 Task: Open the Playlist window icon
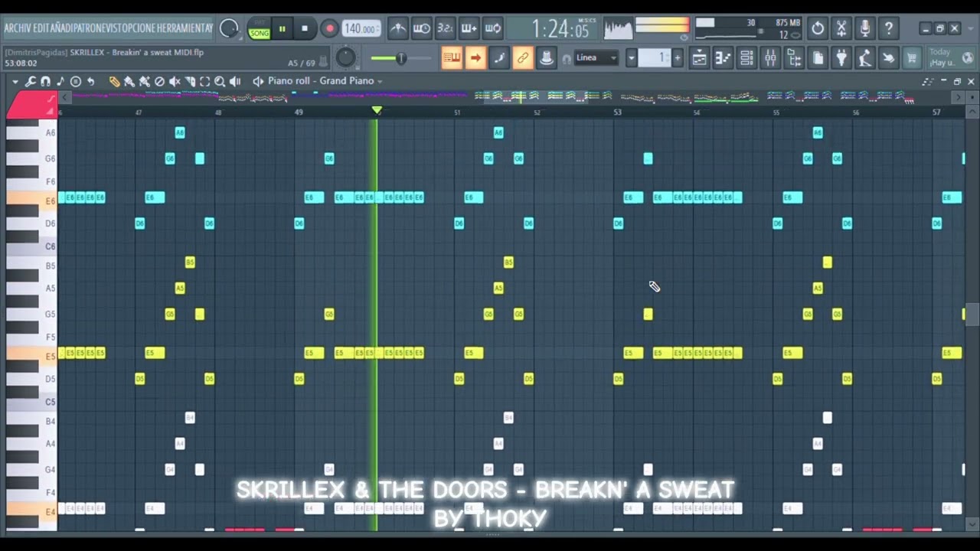coord(699,57)
